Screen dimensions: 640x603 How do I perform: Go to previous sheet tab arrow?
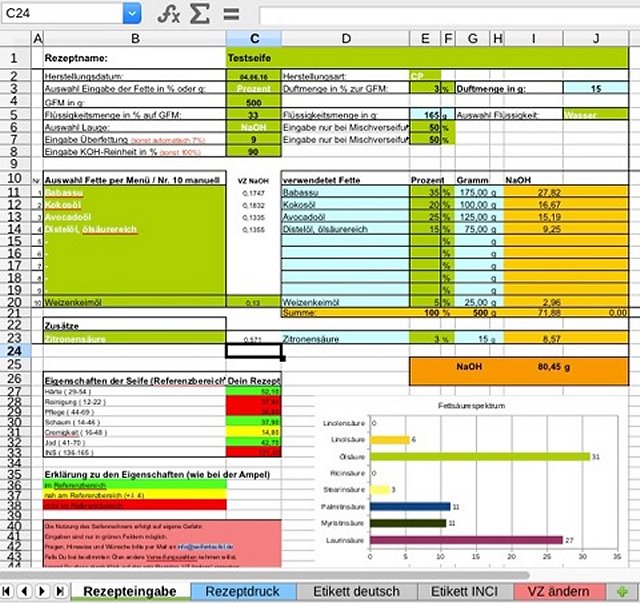tap(25, 591)
